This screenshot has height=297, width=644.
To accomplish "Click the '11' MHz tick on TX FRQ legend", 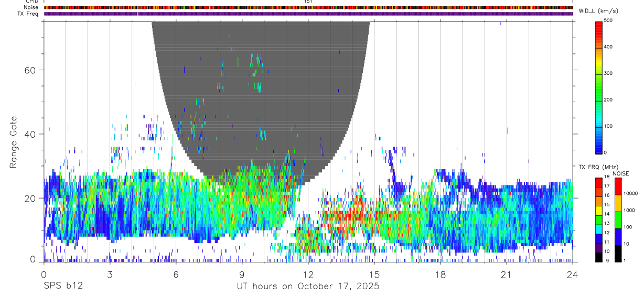I will pos(607,242).
